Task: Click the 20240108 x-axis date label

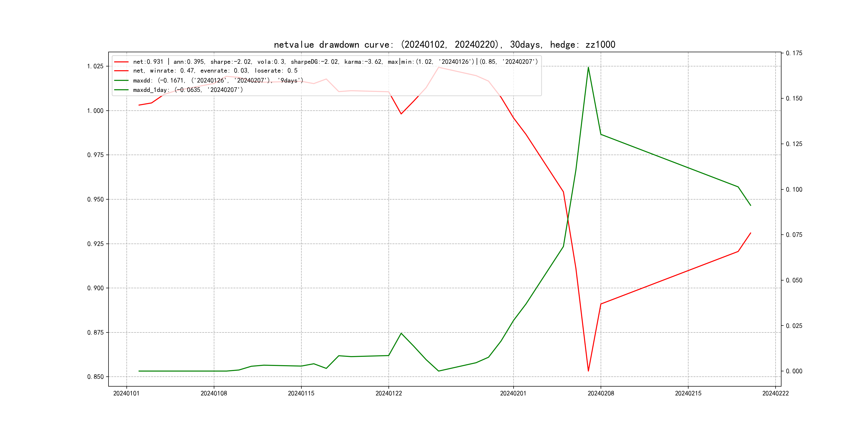Action: point(214,394)
